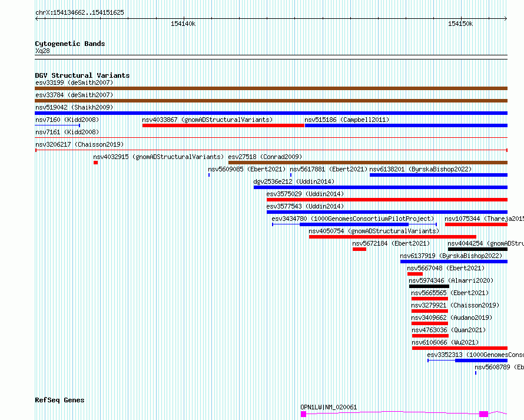
Task: Click nsv3409662 (Audano2019) label
Action: (452, 318)
